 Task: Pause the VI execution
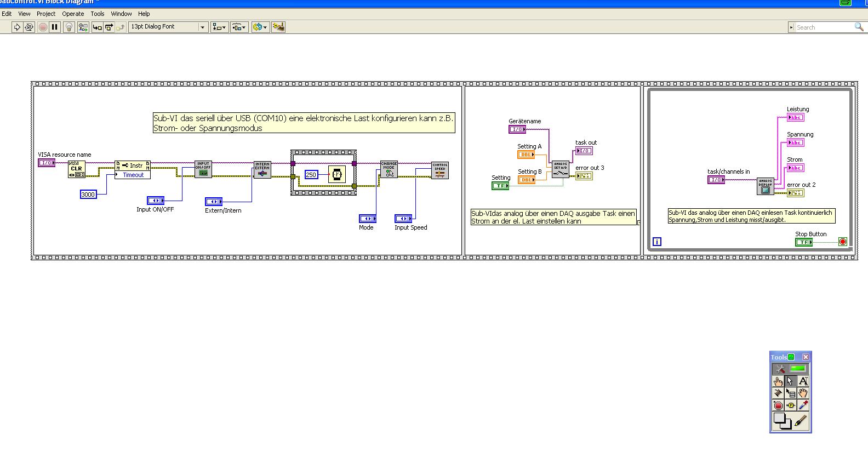click(55, 27)
